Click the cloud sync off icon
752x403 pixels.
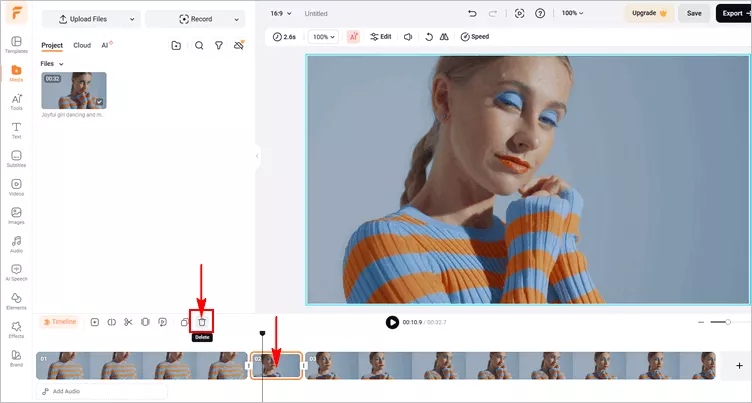pyautogui.click(x=239, y=45)
